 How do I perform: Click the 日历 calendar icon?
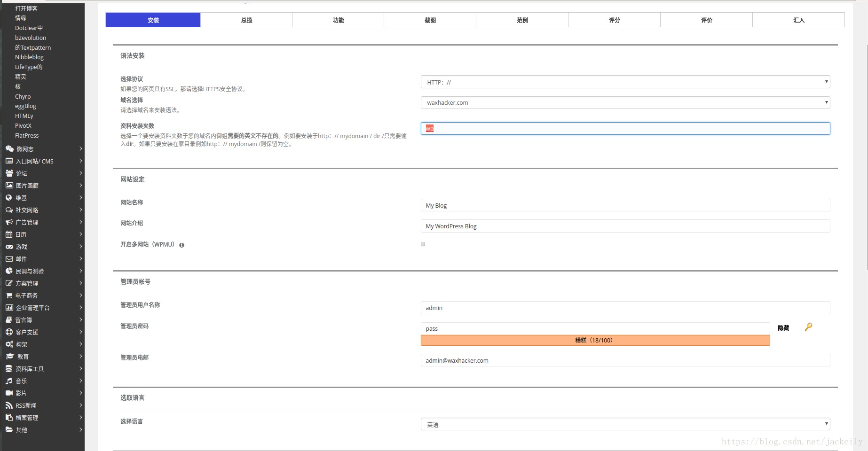pos(9,234)
